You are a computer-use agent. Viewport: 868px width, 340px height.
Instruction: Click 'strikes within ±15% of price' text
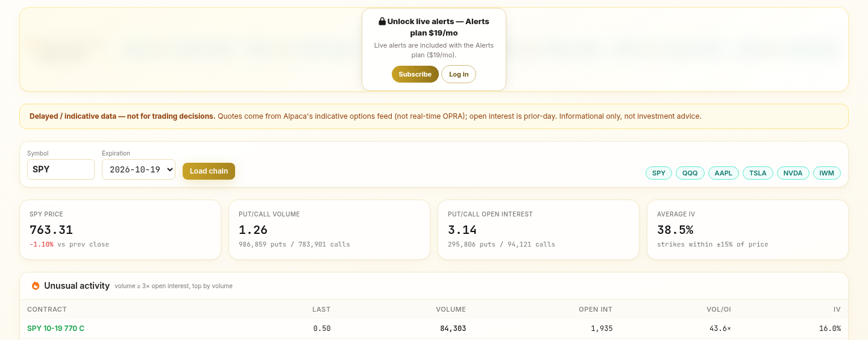pyautogui.click(x=712, y=244)
